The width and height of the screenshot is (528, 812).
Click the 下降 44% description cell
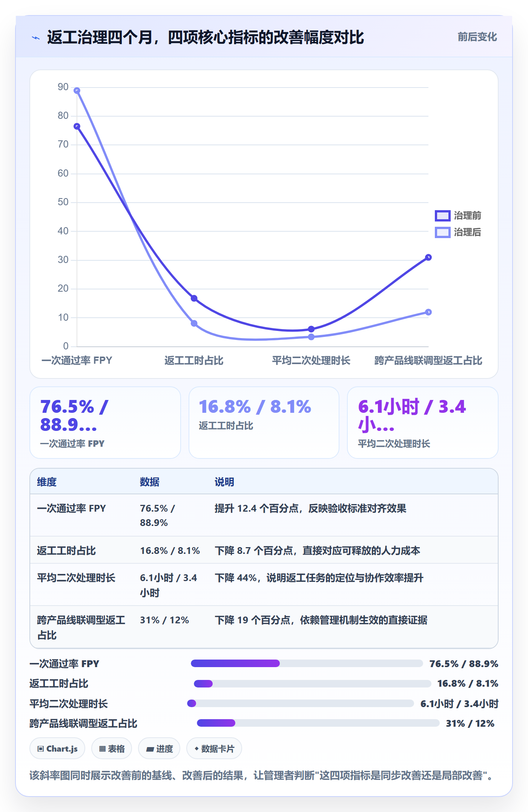(319, 578)
